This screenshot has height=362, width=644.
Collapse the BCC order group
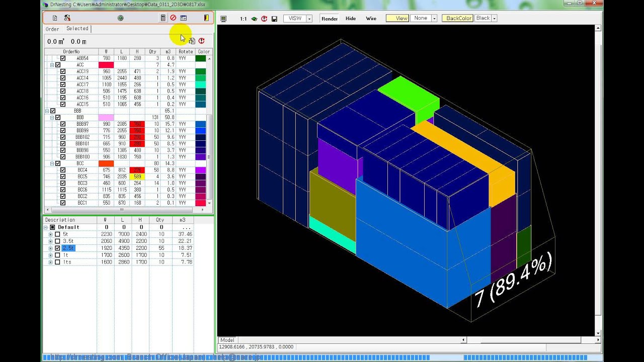52,163
